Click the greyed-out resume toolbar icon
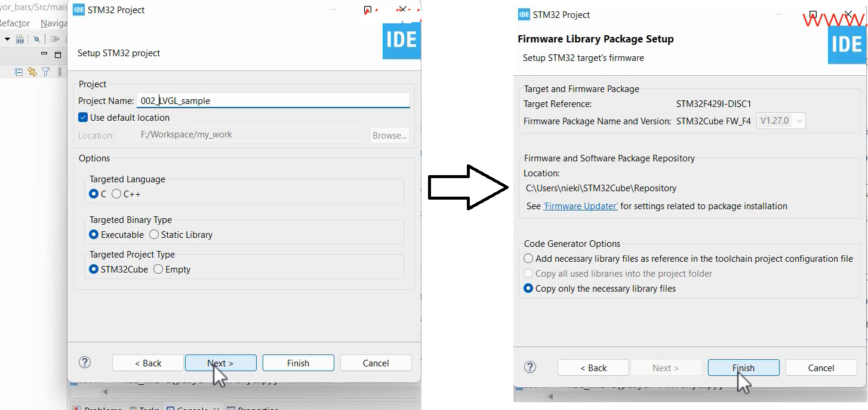Viewport: 868px width, 410px height. (55, 39)
